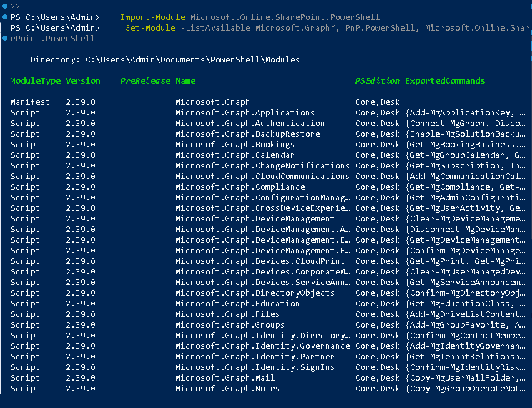Select Microsoft.Graph.Identity.Partner name
This screenshot has width=532, height=408.
click(255, 357)
